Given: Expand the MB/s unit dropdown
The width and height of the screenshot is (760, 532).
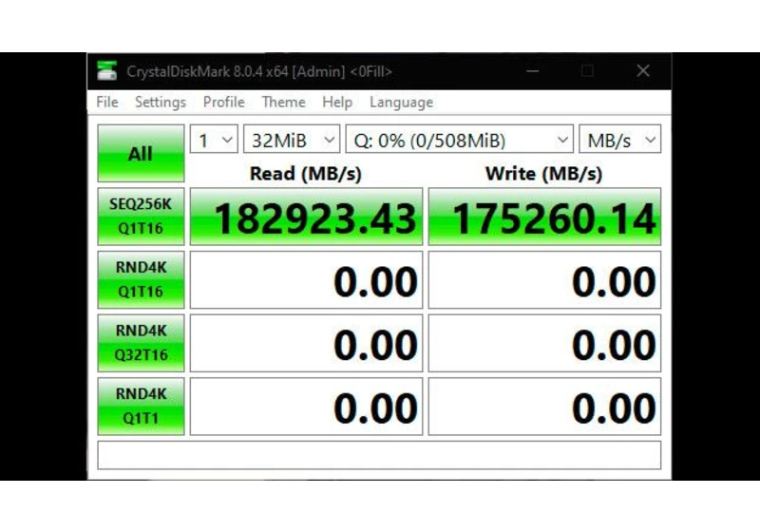Looking at the screenshot, I should tap(620, 140).
